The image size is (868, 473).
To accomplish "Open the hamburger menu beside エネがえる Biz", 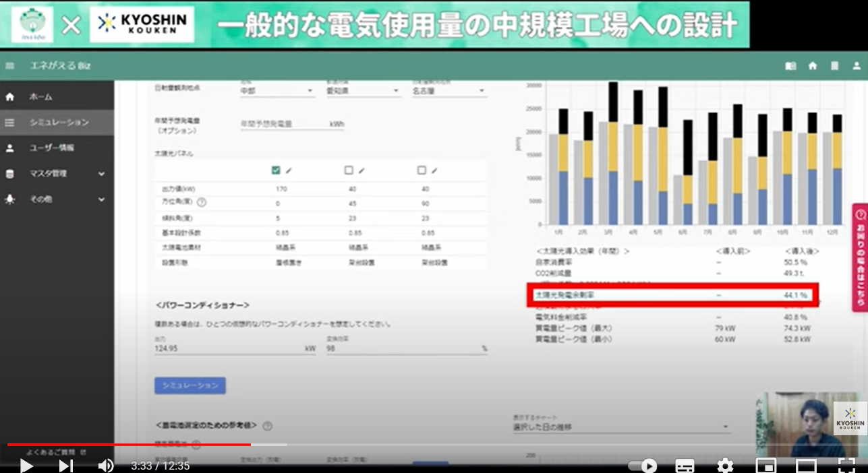I will (x=9, y=66).
